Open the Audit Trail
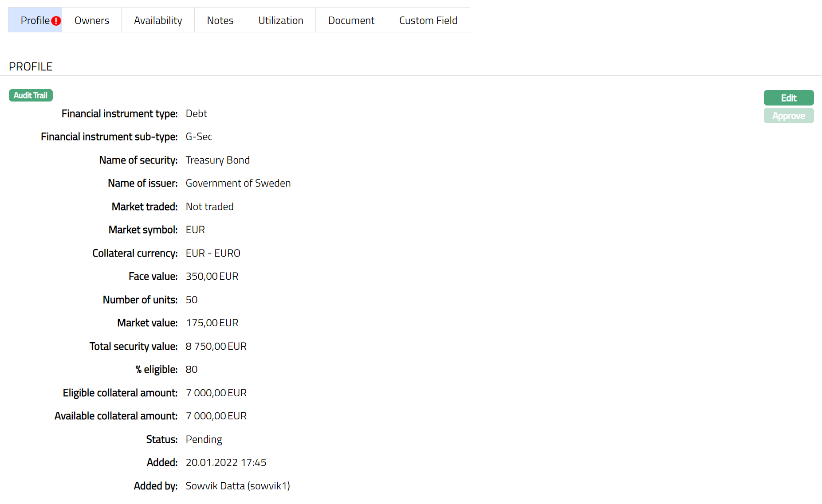 tap(31, 95)
